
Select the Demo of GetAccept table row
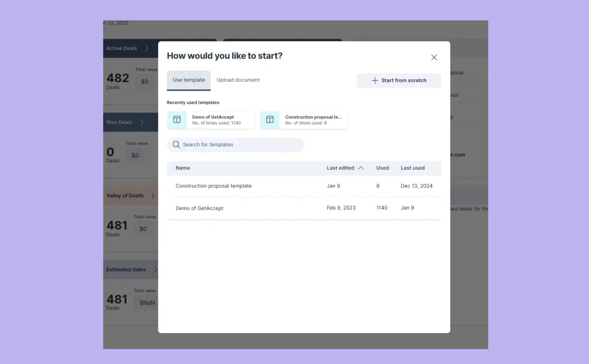point(199,208)
